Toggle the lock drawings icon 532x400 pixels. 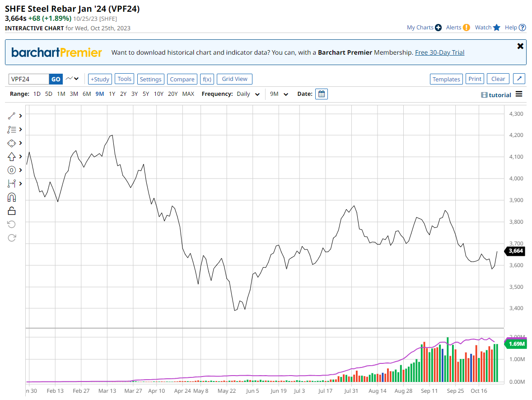click(x=12, y=211)
